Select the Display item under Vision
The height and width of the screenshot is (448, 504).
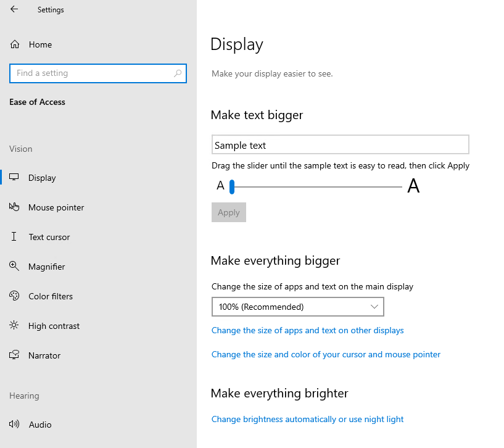[42, 177]
